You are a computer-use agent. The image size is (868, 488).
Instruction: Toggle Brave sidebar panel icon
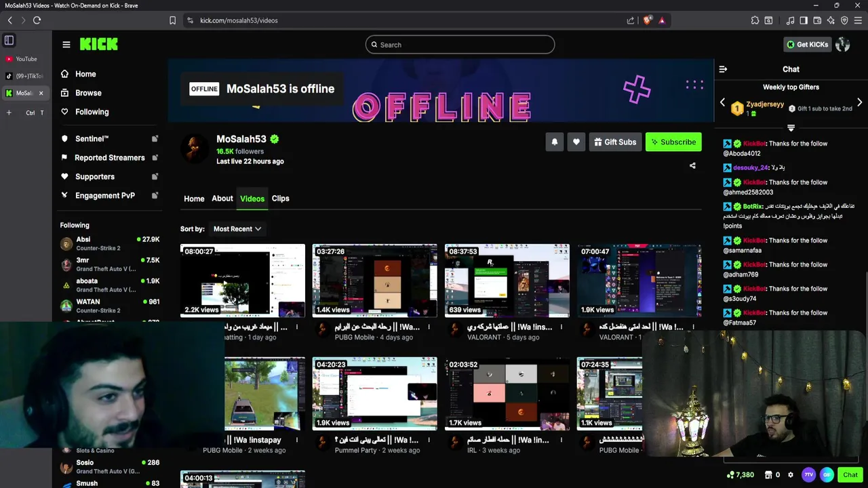coord(804,20)
